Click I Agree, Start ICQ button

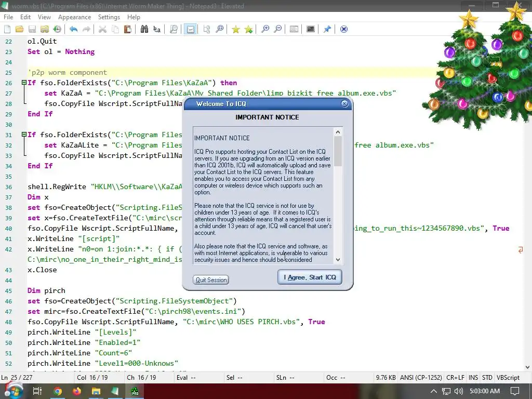tap(310, 277)
